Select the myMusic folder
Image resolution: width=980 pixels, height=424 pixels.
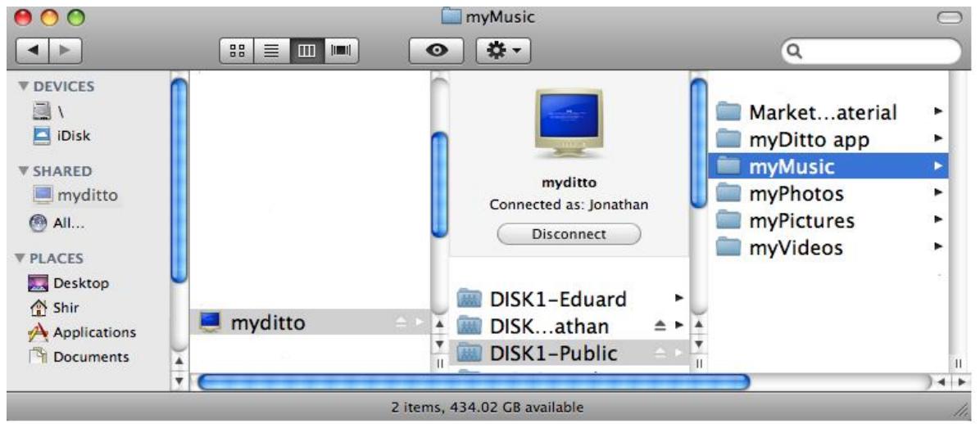(x=828, y=166)
